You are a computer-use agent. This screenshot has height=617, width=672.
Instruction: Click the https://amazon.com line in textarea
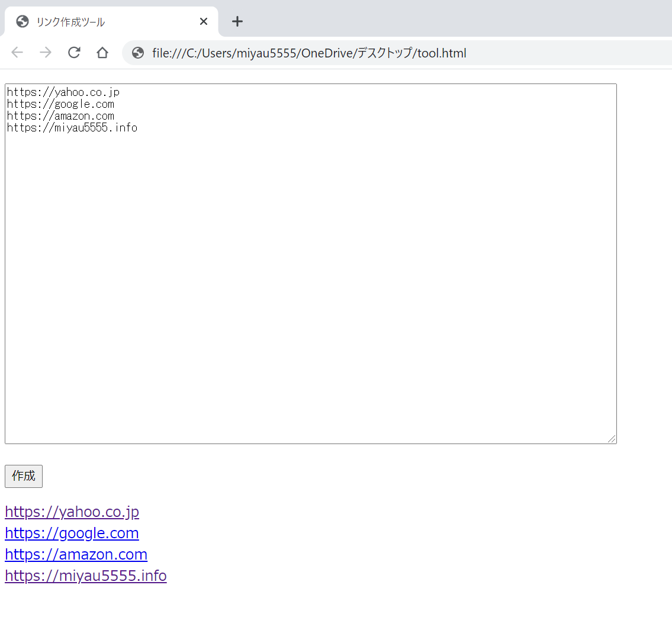point(61,116)
